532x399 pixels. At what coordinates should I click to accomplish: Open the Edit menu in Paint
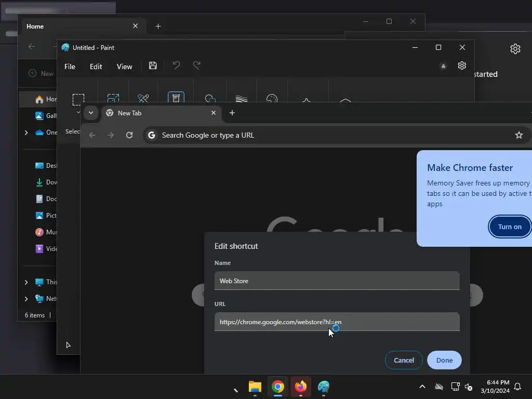96,66
